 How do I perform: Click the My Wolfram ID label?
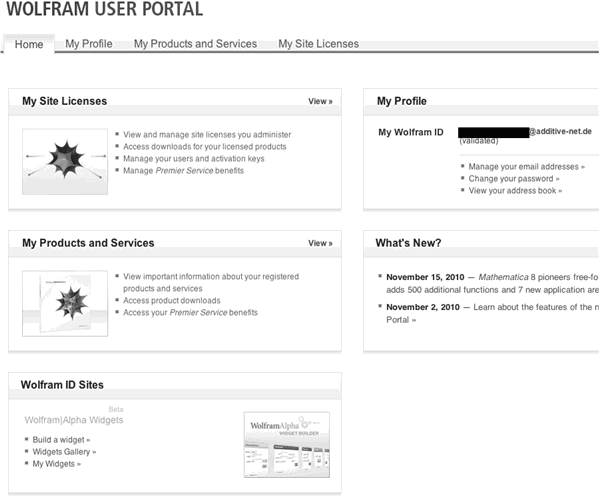(411, 132)
